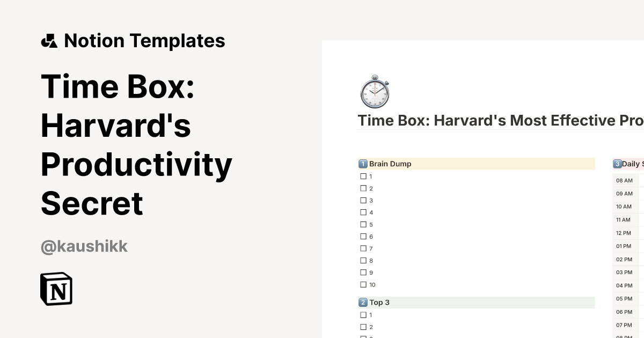Check item 1 under Top 3
Image resolution: width=644 pixels, height=338 pixels.
tap(363, 315)
